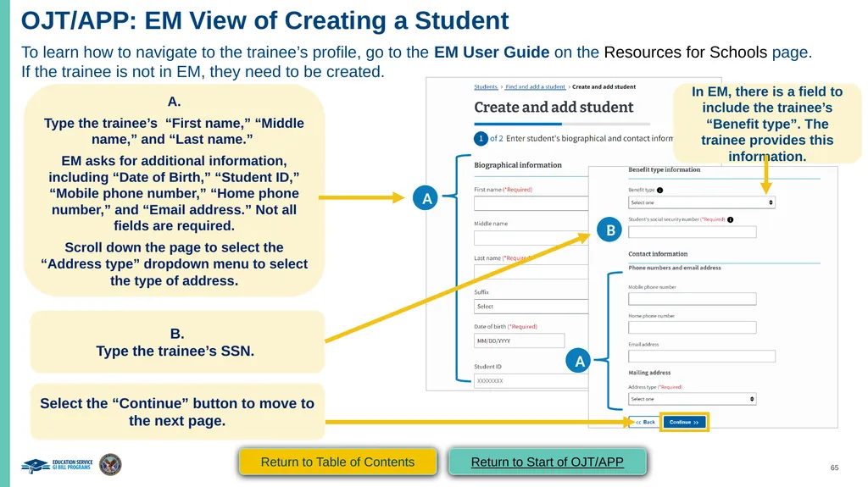Image resolution: width=868 pixels, height=487 pixels.
Task: Click the step 1 of 2 indicator
Action: tap(481, 138)
